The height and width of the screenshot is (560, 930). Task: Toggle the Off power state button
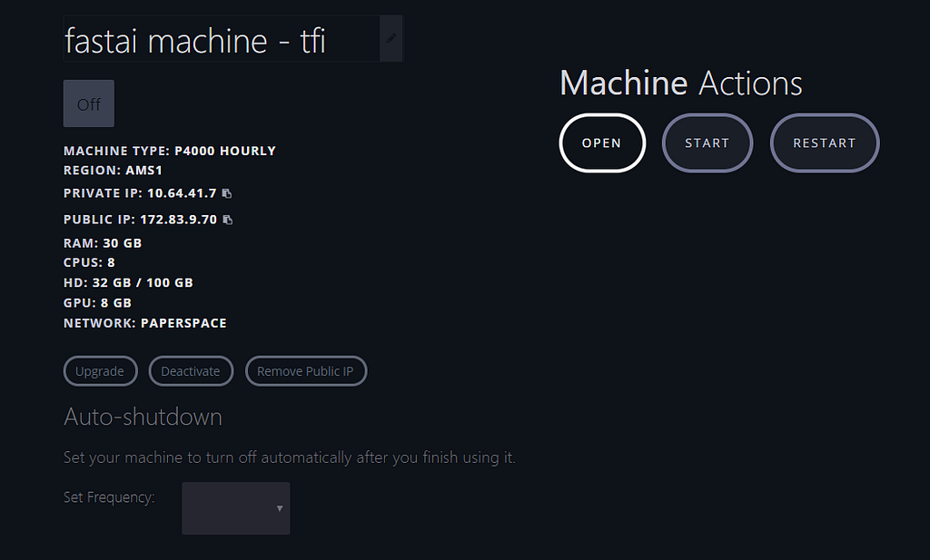tap(89, 104)
